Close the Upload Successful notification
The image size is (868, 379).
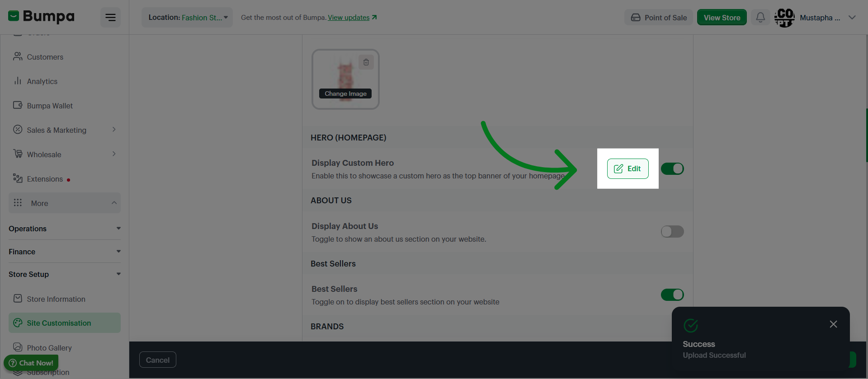[833, 324]
